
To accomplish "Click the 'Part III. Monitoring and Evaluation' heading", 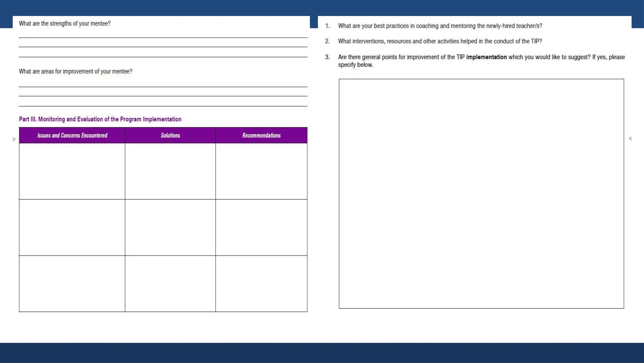I will coord(100,119).
